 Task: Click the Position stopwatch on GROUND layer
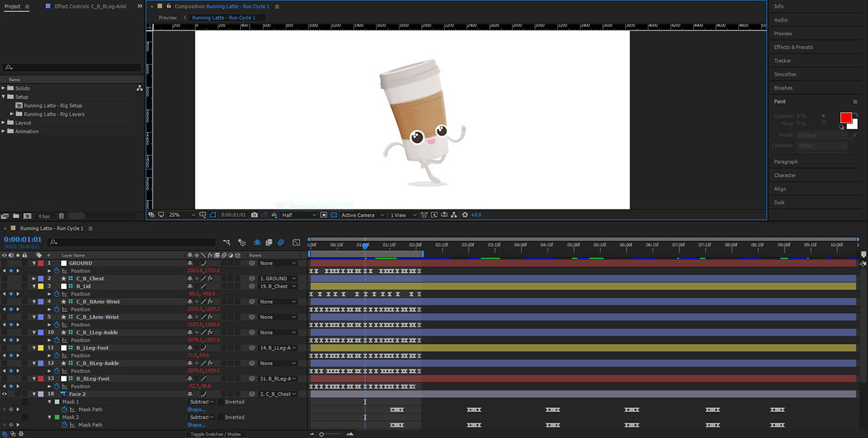pos(57,271)
